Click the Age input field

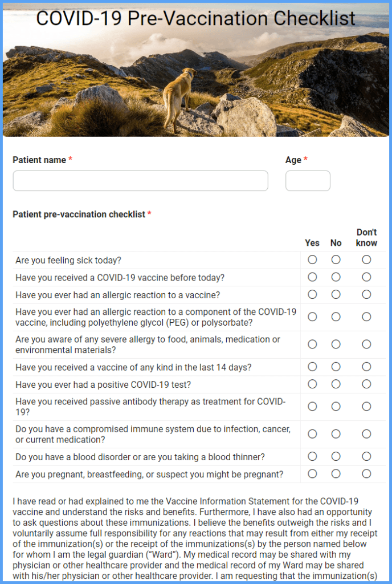(x=308, y=180)
